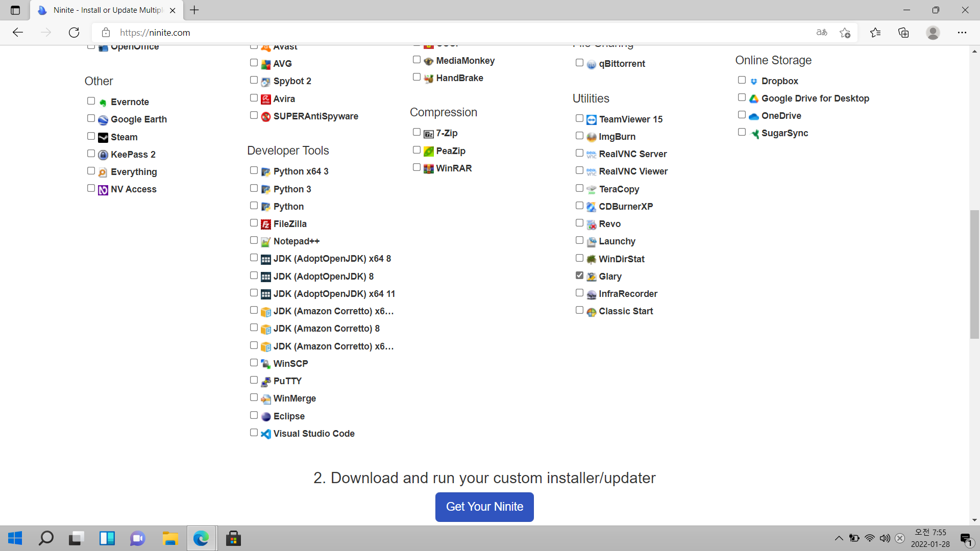Click the Dropbox icon

(753, 82)
